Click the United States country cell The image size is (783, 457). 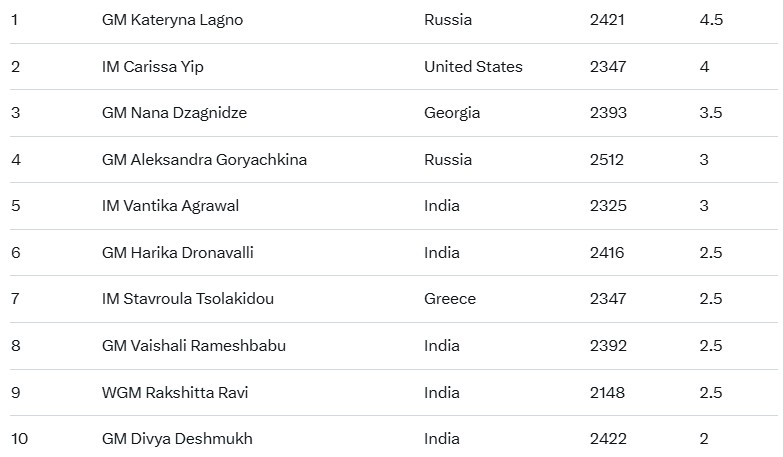[473, 67]
